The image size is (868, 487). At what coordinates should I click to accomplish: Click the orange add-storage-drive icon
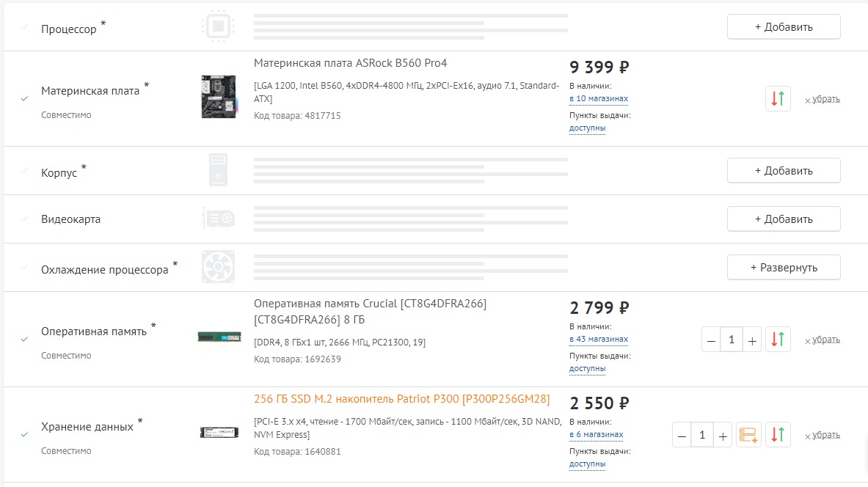(x=749, y=435)
